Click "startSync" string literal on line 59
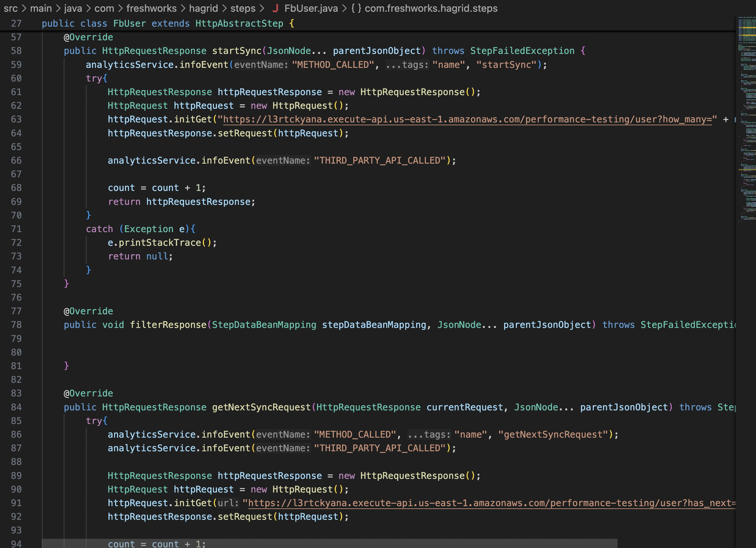The image size is (756, 548). (x=506, y=65)
